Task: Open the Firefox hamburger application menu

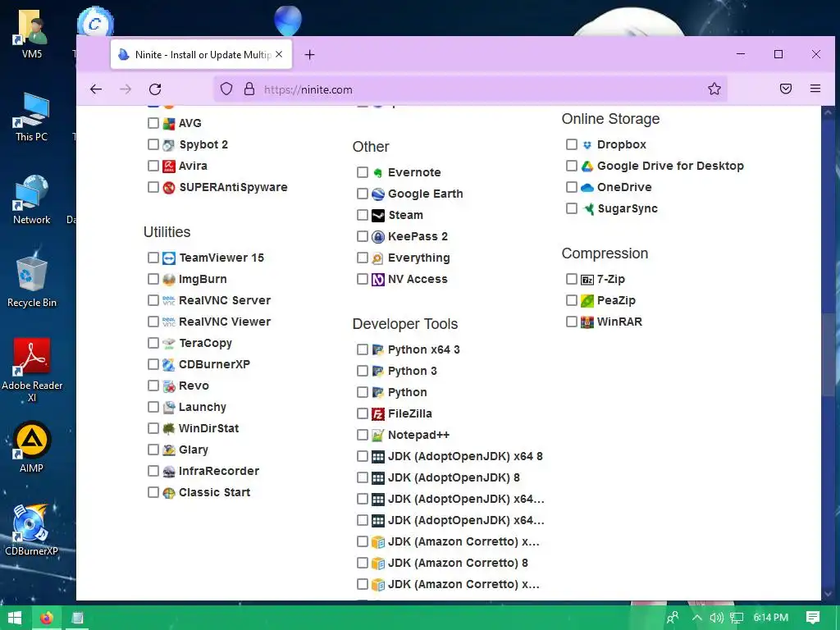Action: pyautogui.click(x=815, y=89)
